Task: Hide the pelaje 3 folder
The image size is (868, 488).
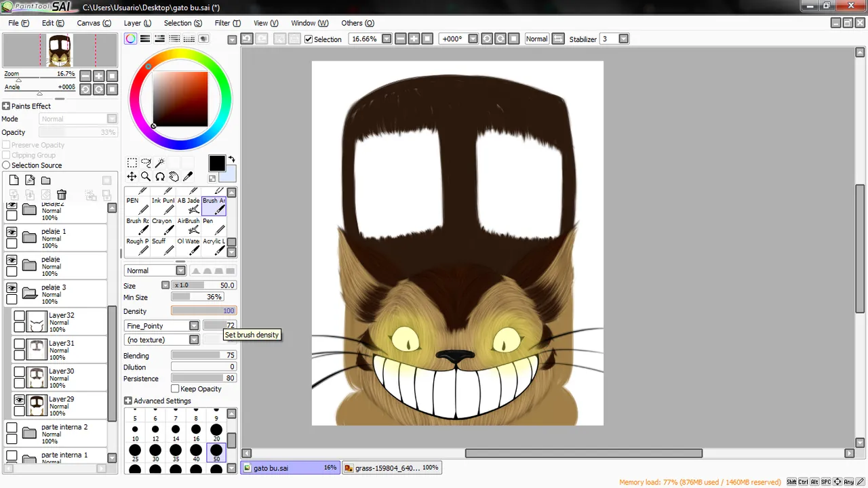Action: click(12, 287)
